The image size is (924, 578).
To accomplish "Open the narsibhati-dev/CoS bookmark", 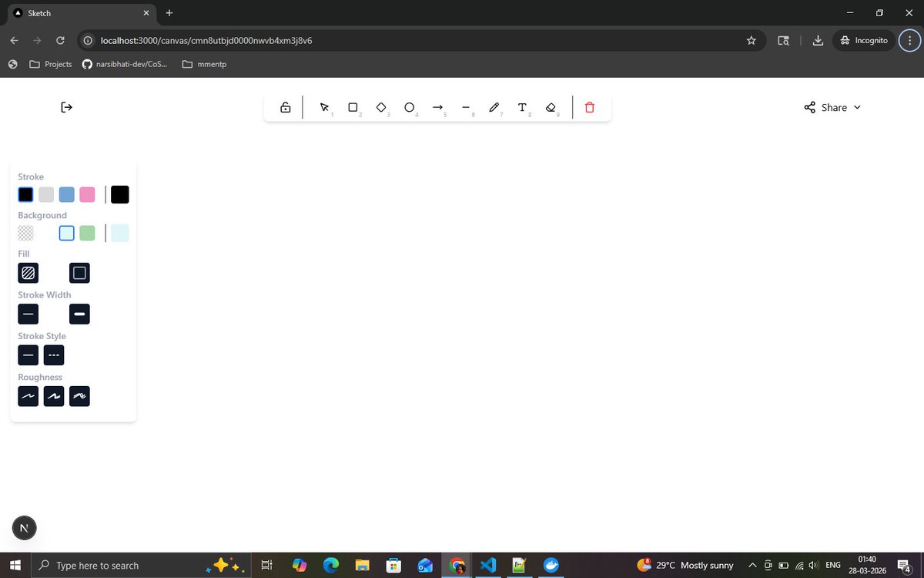I will pos(125,64).
